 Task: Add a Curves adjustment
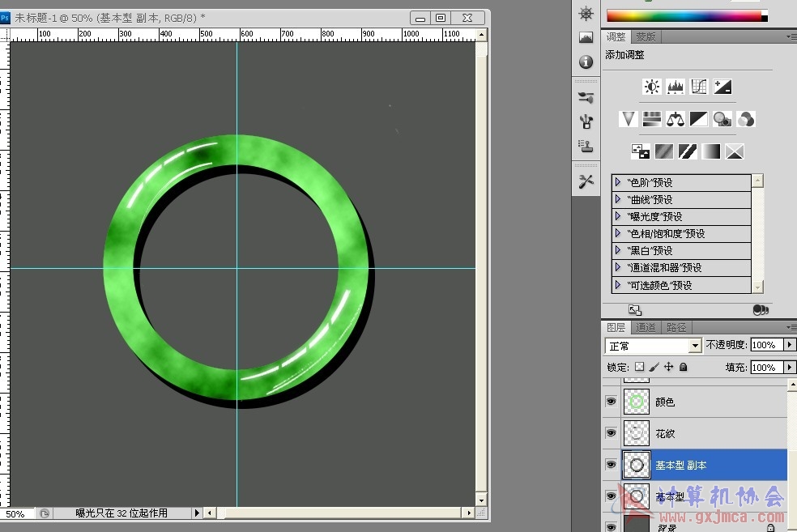699,87
